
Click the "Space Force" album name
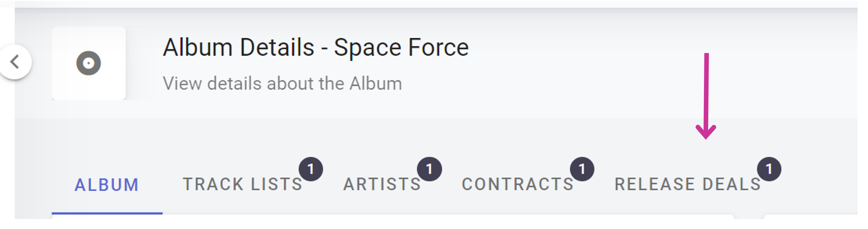[401, 48]
